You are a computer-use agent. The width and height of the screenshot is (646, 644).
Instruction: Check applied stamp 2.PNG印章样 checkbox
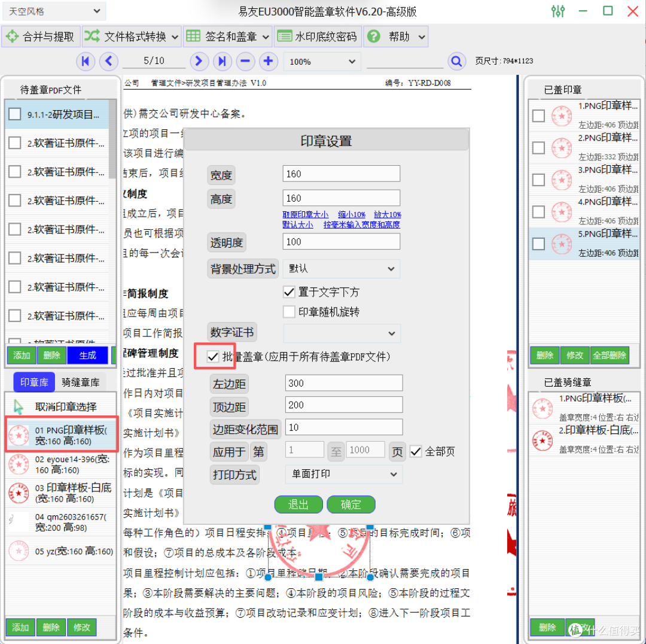(538, 148)
